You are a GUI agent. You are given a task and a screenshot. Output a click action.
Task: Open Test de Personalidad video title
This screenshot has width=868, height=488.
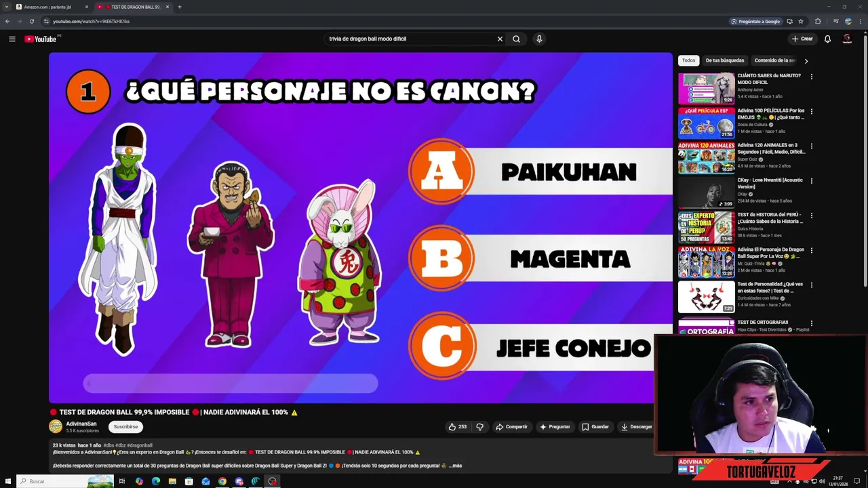pos(770,287)
